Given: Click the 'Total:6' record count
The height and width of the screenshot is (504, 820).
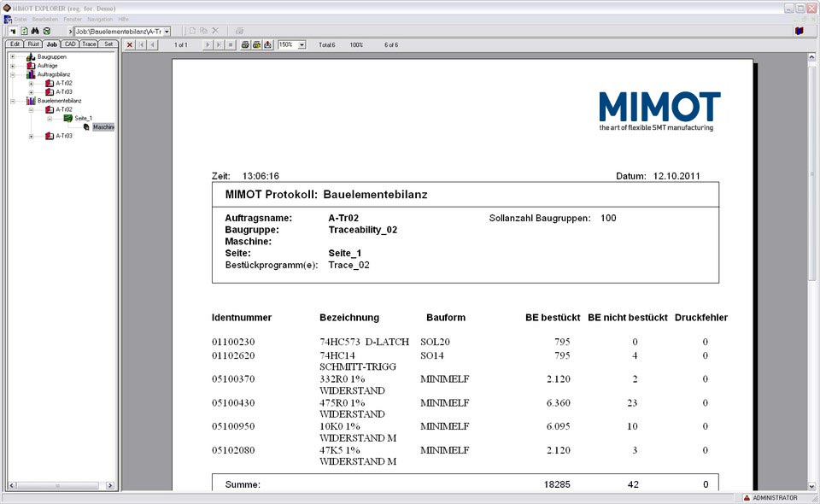Looking at the screenshot, I should click(x=327, y=45).
